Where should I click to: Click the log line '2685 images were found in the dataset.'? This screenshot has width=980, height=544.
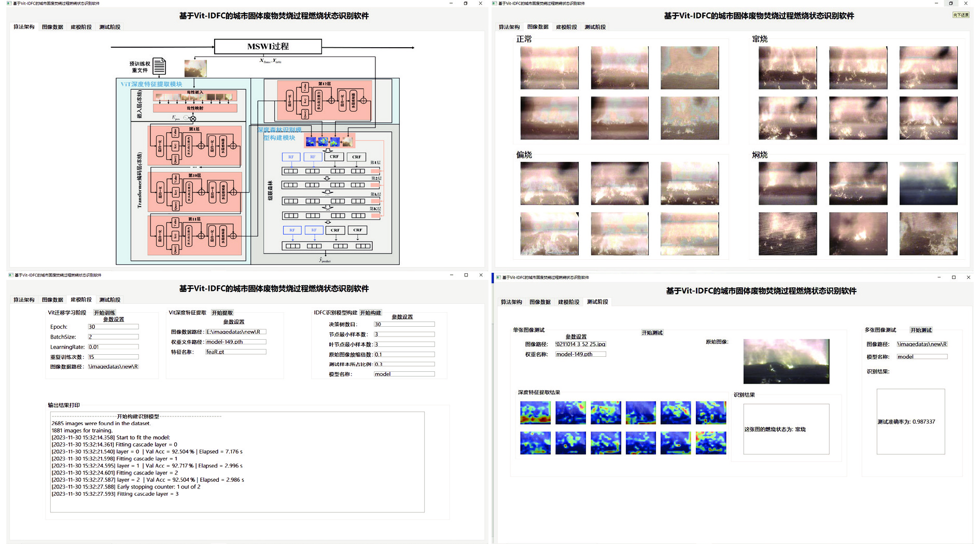pyautogui.click(x=101, y=423)
